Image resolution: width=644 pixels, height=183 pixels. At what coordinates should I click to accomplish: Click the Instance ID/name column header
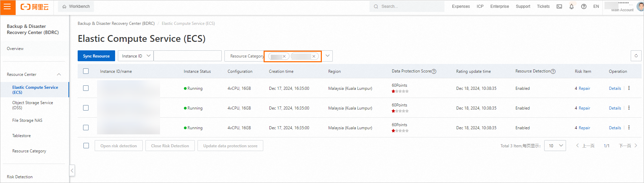tap(116, 71)
